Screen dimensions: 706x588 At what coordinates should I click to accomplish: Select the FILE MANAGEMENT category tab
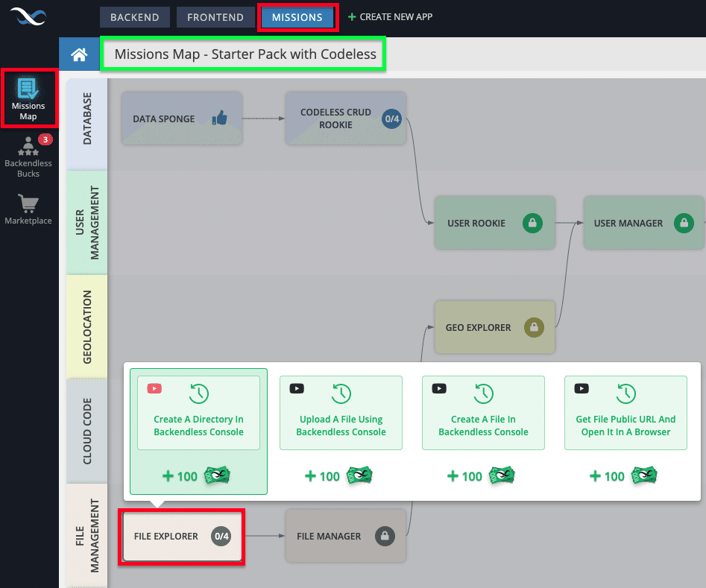[87, 535]
